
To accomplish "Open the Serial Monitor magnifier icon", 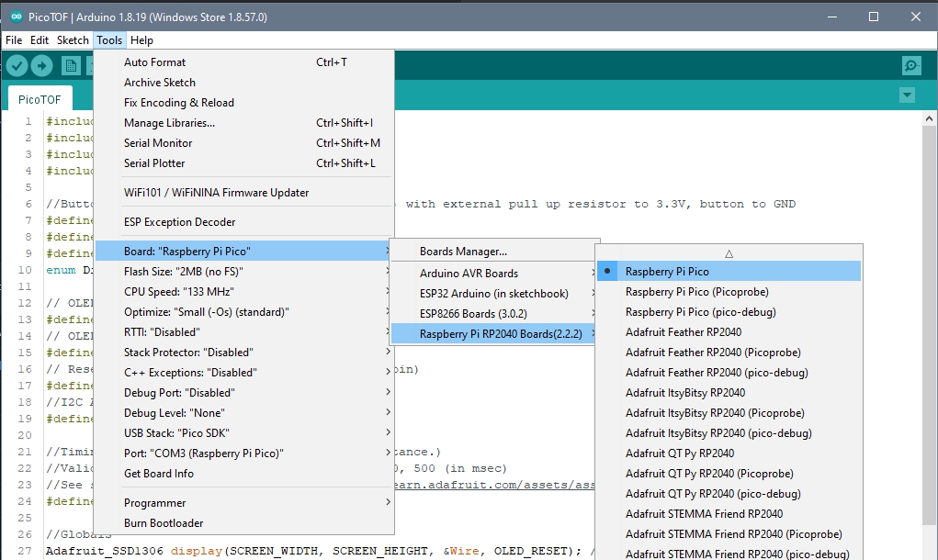I will click(911, 66).
